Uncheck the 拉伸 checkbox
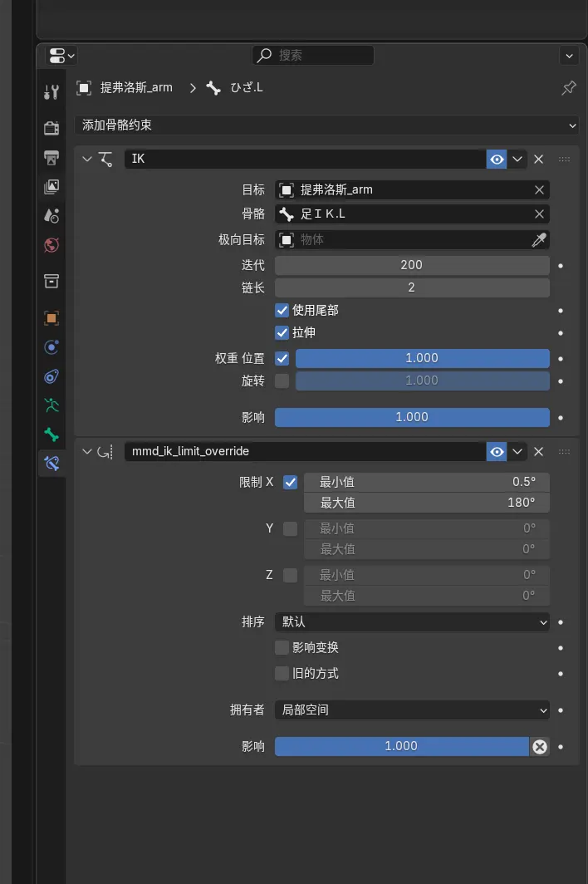Screen dimensions: 588x884 282,332
